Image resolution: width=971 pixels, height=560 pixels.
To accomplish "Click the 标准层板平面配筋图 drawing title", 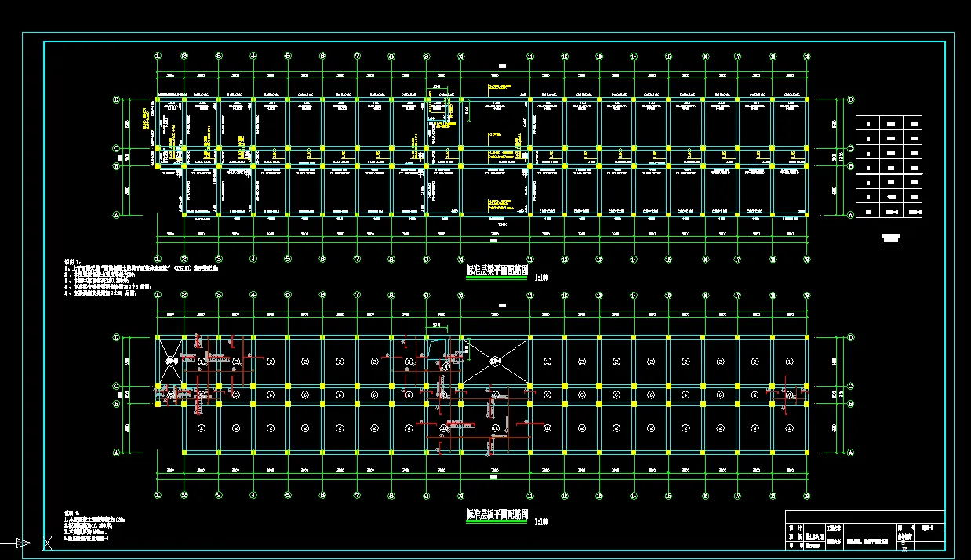I will (x=496, y=515).
